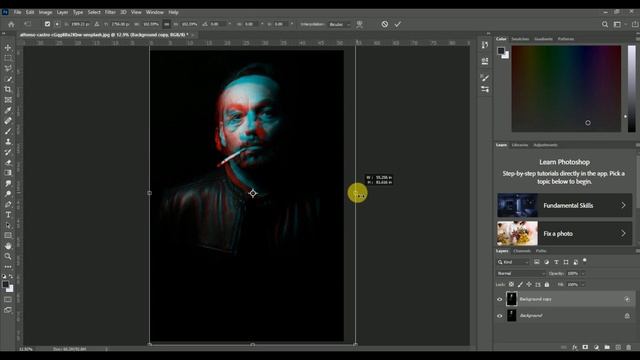
Task: Open the Kind layer filter dropdown
Action: (x=513, y=262)
